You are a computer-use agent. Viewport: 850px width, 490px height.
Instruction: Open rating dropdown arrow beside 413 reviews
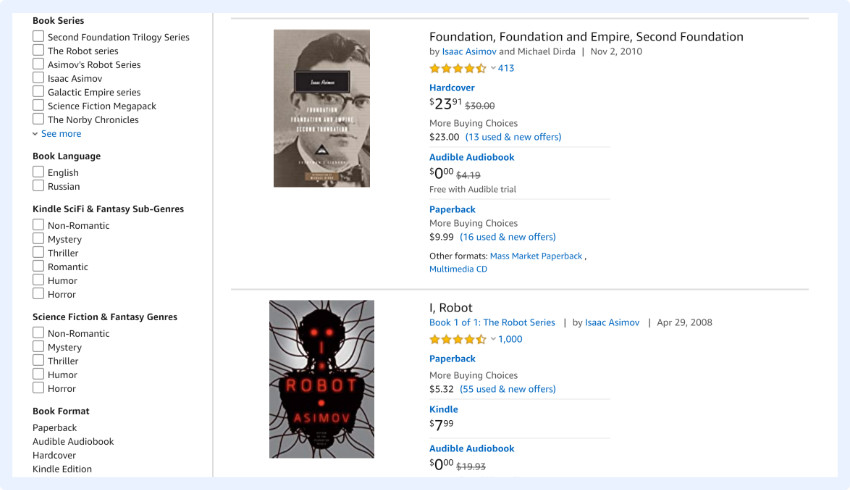pyautogui.click(x=493, y=68)
